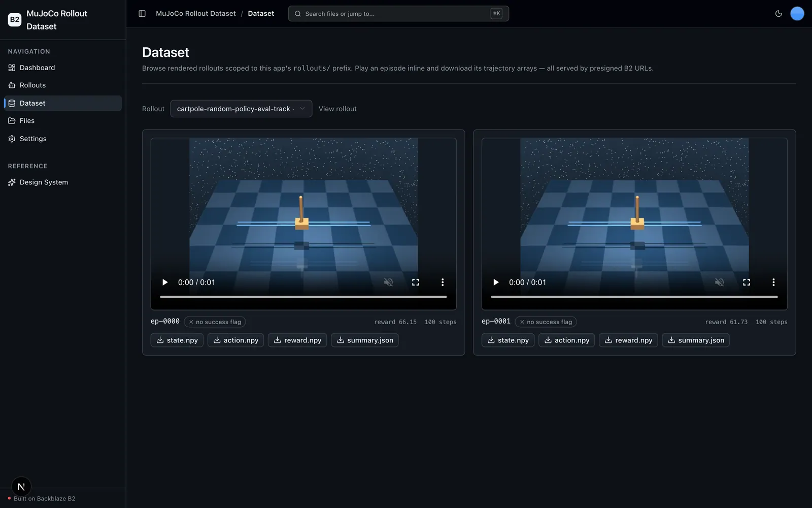The width and height of the screenshot is (812, 508).
Task: Click the View rollout link
Action: pos(337,109)
